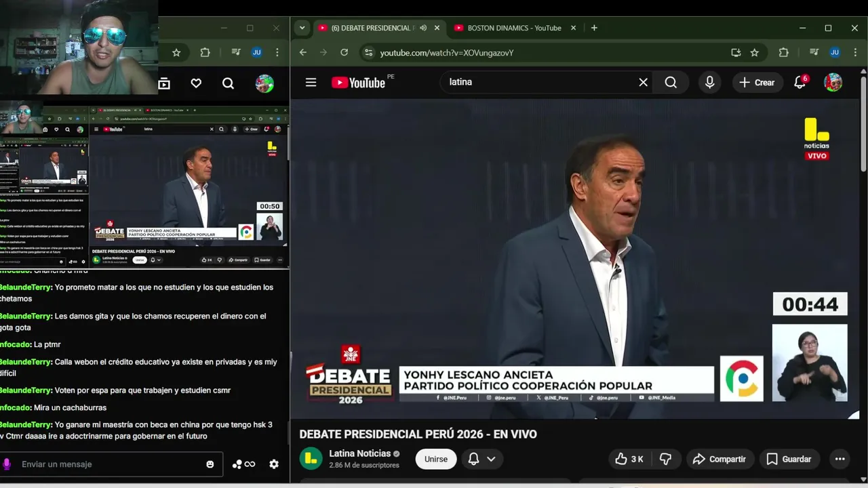This screenshot has width=868, height=488.
Task: Open the YouTube account avatar menu
Action: [x=833, y=82]
